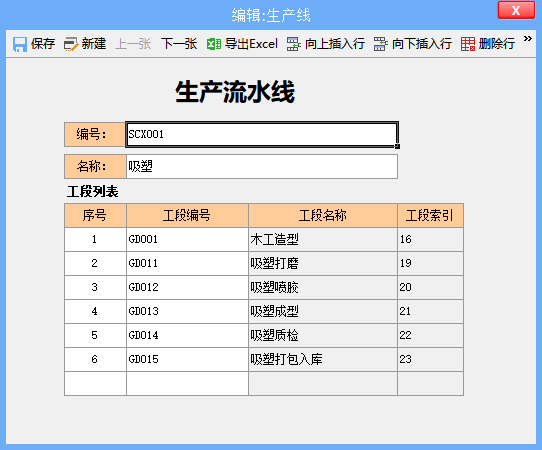Click the 工段编号 column header
This screenshot has height=450, width=542.
[187, 215]
